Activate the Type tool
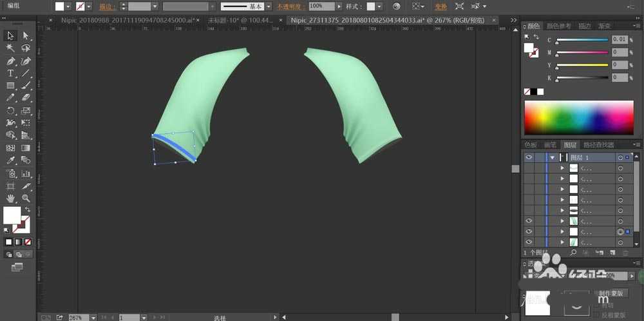The image size is (644, 321). coord(11,73)
